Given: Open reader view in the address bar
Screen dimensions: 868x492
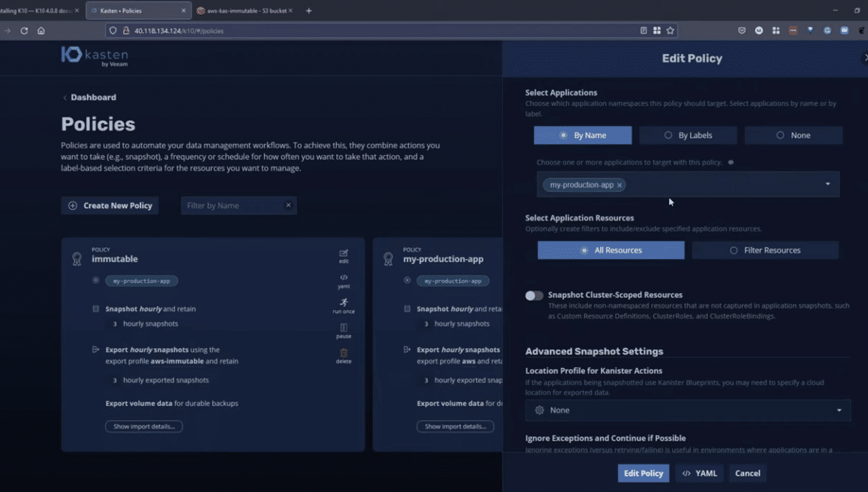Looking at the screenshot, I should [x=643, y=30].
